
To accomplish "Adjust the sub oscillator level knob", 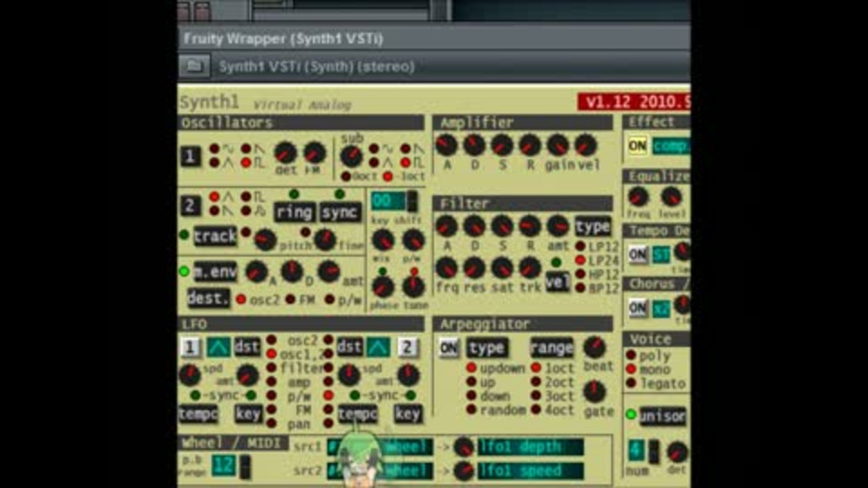I will [352, 156].
